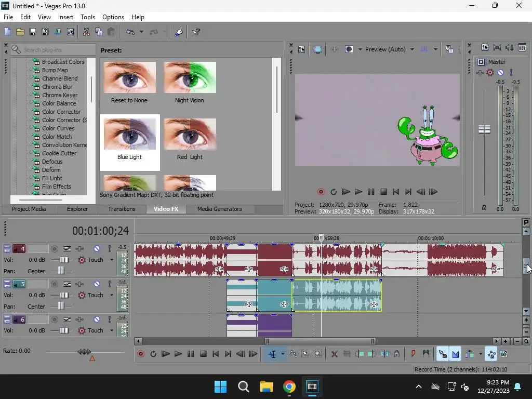Viewport: 532px width, 399px height.
Task: Toggle preview on external monitor icon
Action: pos(318,49)
